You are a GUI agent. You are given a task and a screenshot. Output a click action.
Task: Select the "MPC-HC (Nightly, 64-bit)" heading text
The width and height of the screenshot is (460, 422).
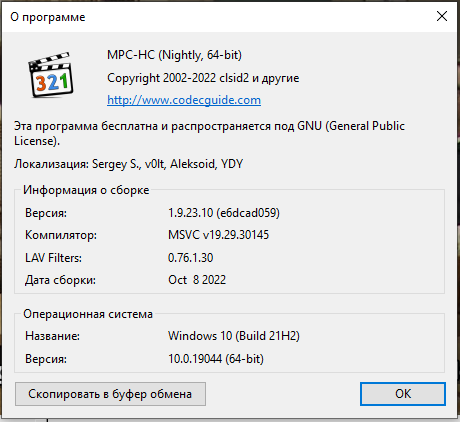coord(174,55)
